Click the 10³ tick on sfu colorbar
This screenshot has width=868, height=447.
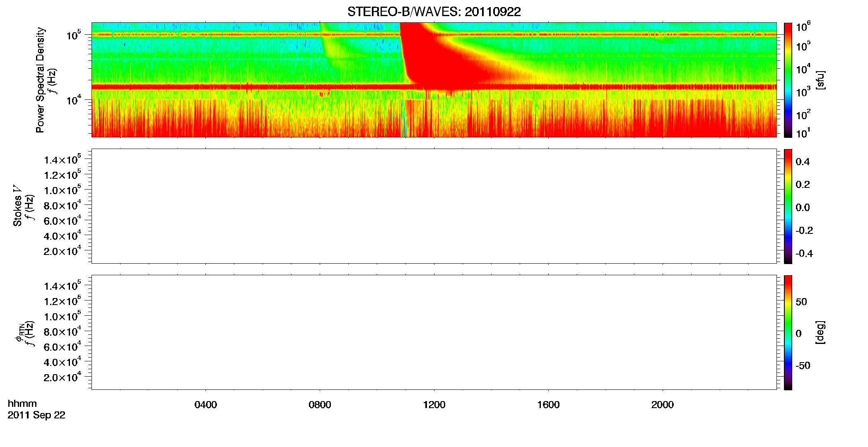pos(803,92)
